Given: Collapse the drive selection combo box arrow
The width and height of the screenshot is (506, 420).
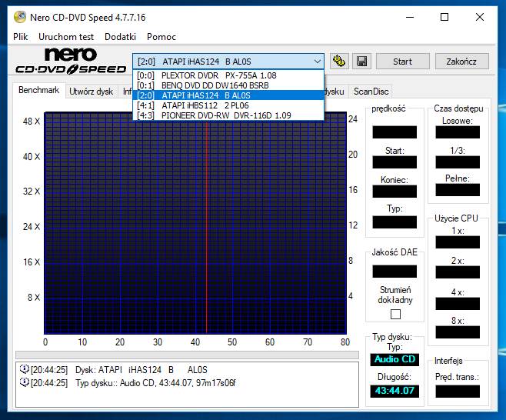Looking at the screenshot, I should coord(318,62).
